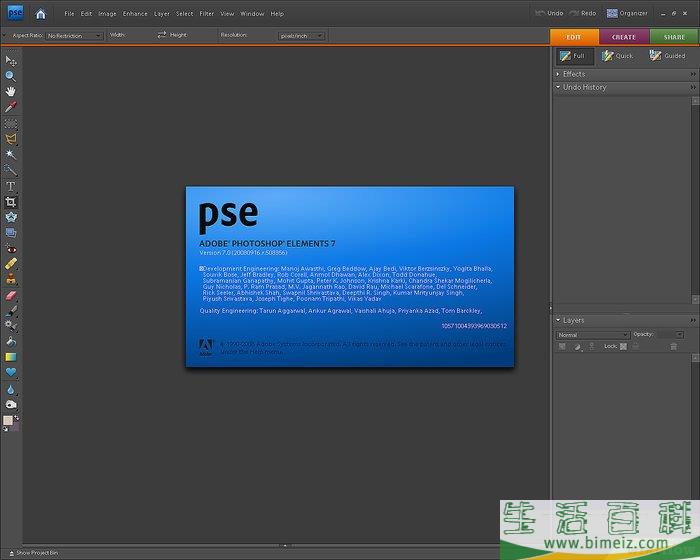This screenshot has height=560, width=700.
Task: Open Aspect Ratio No Restriction dropdown
Action: (74, 36)
